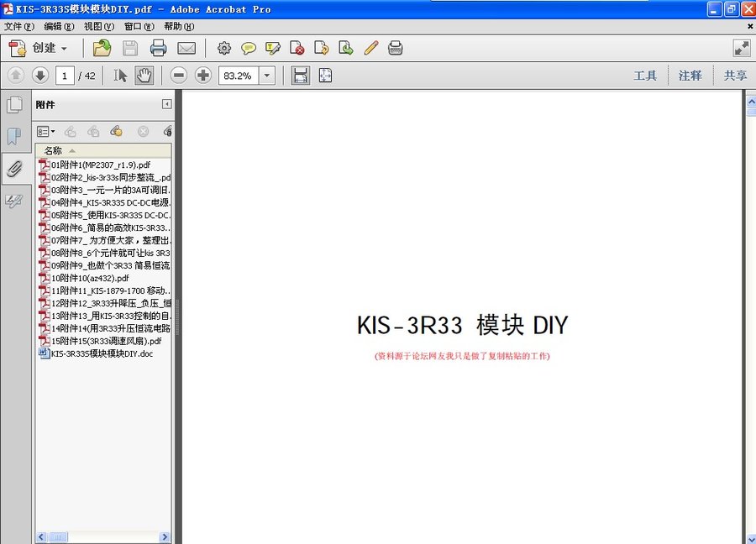Click the Print document icon
Image resolution: width=756 pixels, height=544 pixels.
158,48
